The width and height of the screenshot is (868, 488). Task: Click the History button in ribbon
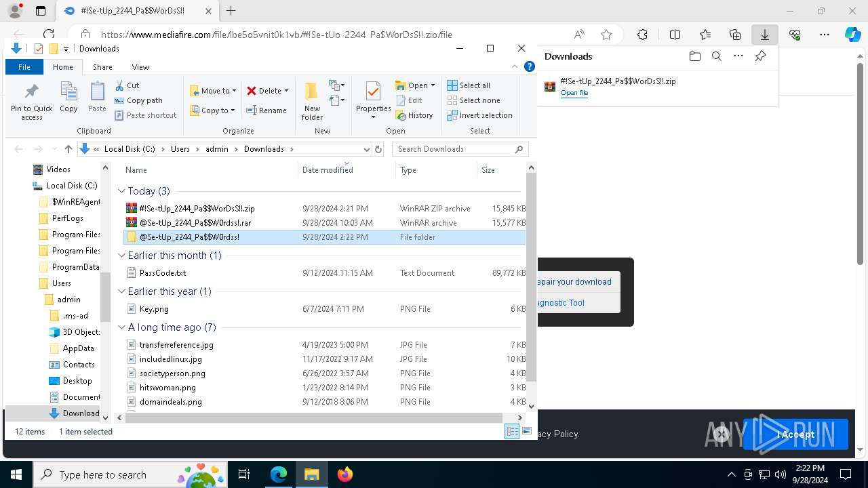(414, 115)
